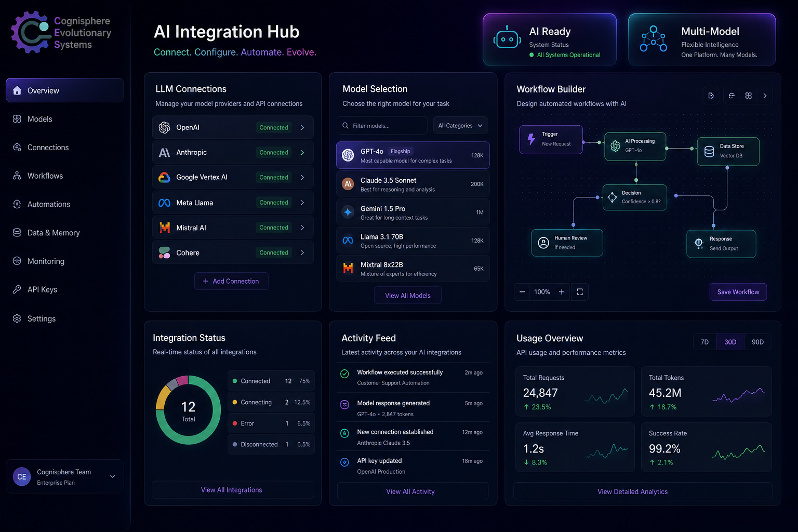Expand the Cognisphere Team account menu
The width and height of the screenshot is (798, 532).
113,476
